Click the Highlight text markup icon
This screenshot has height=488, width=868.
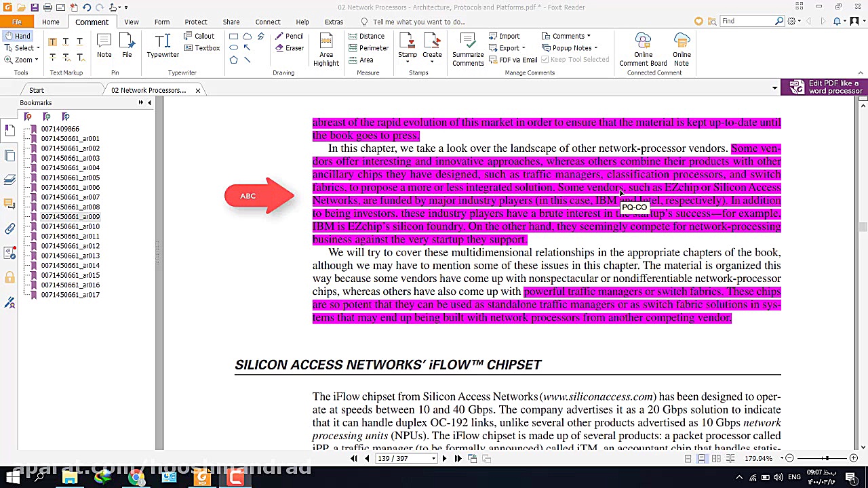point(52,42)
